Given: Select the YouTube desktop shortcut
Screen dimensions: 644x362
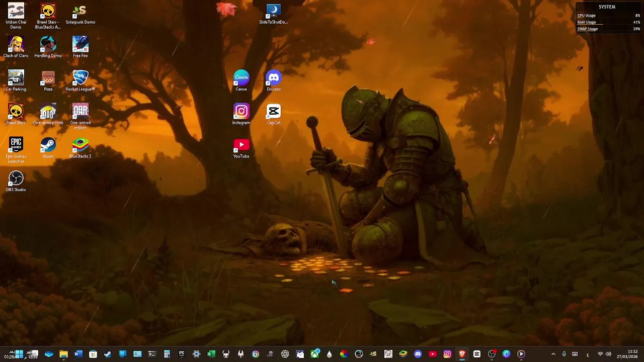Looking at the screenshot, I should click(241, 148).
